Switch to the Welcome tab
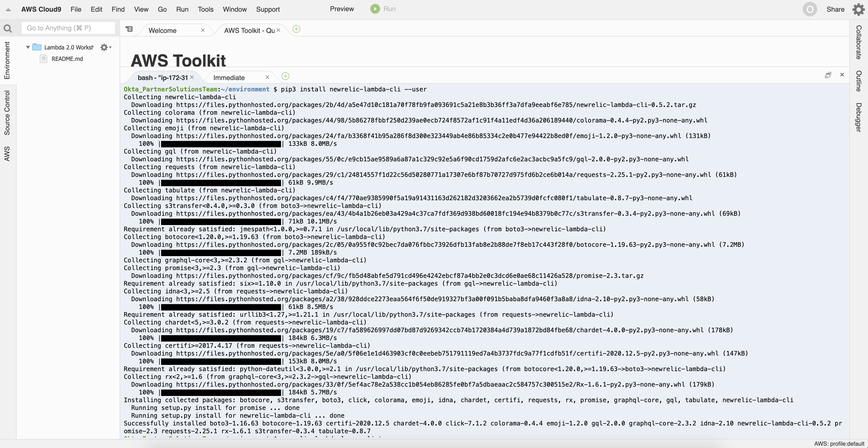The width and height of the screenshot is (868, 448). [162, 30]
